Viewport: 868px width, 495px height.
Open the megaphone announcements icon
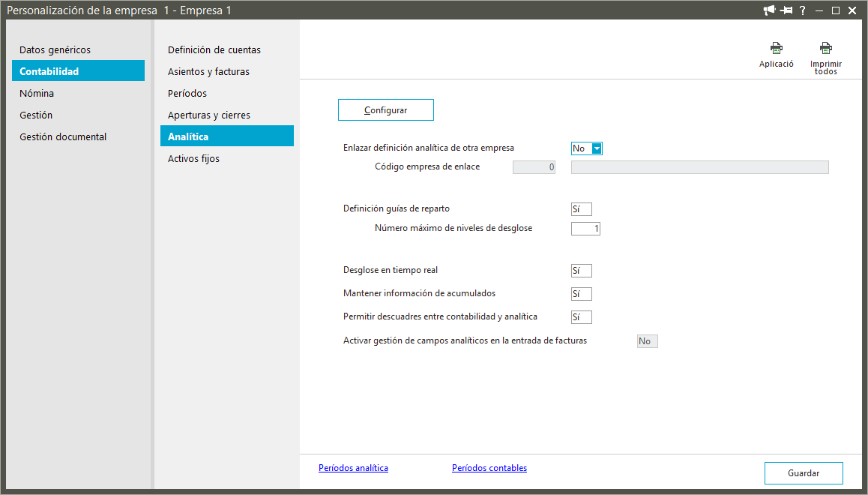tap(769, 10)
